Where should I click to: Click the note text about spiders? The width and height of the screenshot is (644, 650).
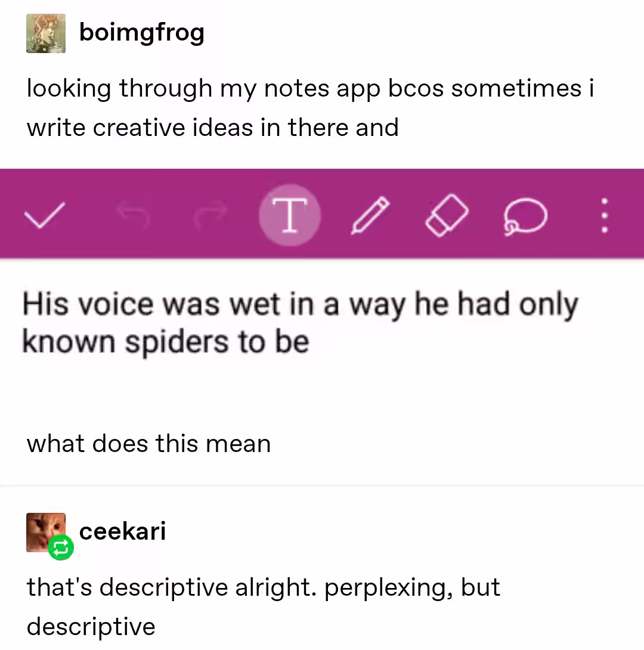point(300,323)
